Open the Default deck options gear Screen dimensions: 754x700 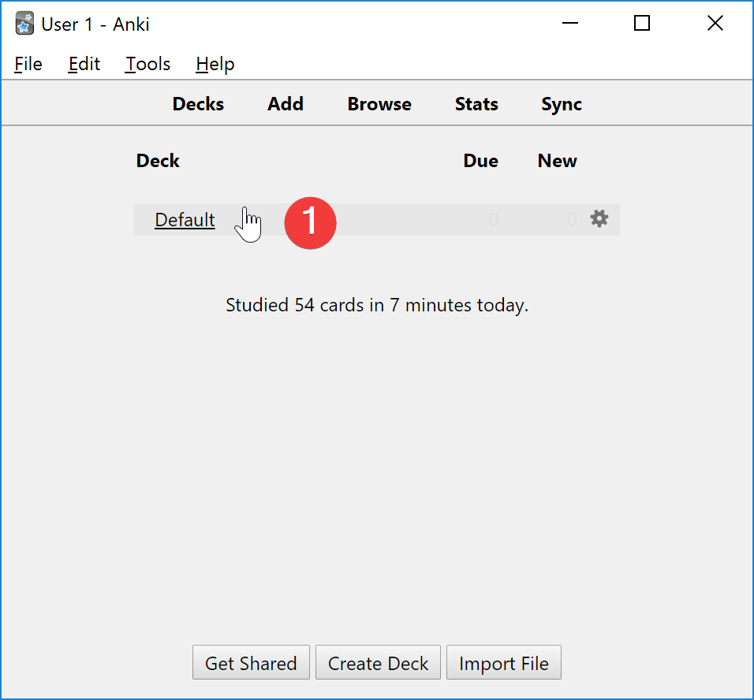tap(599, 219)
